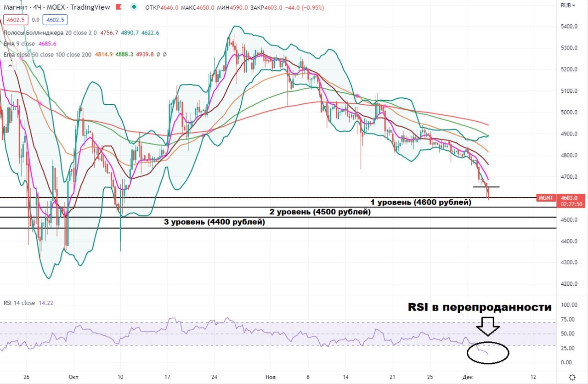Click EMA 9 value 4685.6
Screen dimensions: 588x384
click(x=48, y=44)
